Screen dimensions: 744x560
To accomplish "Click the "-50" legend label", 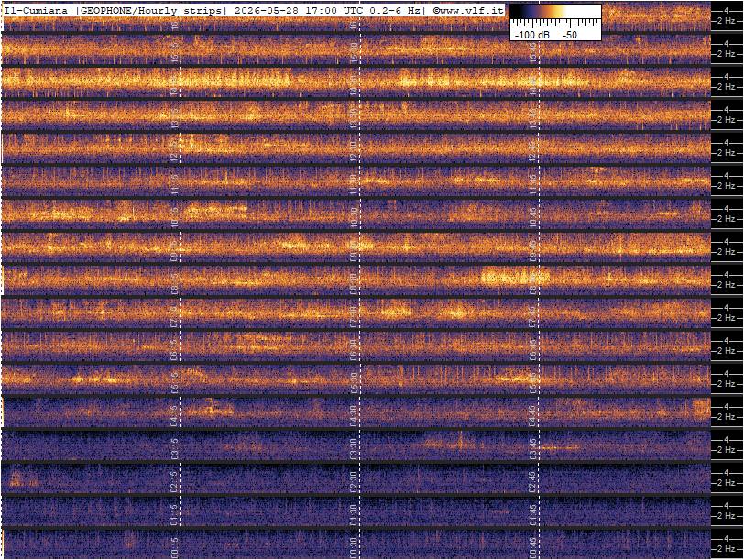I will [x=569, y=35].
